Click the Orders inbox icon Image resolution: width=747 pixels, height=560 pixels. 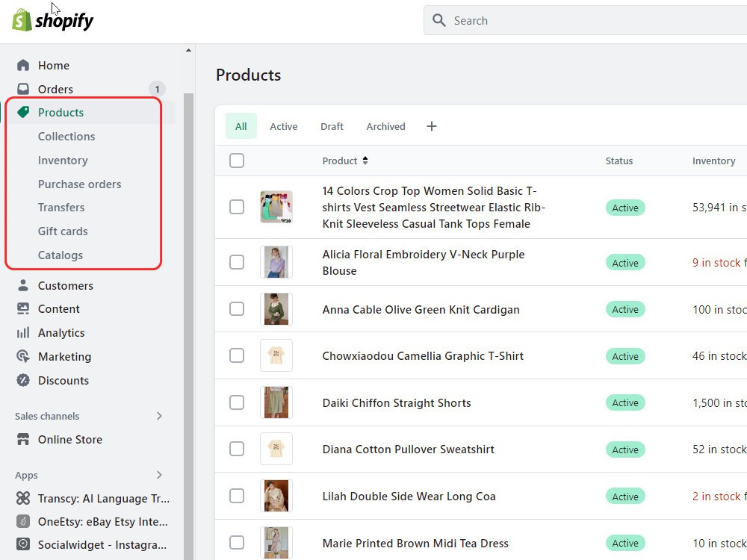click(23, 89)
